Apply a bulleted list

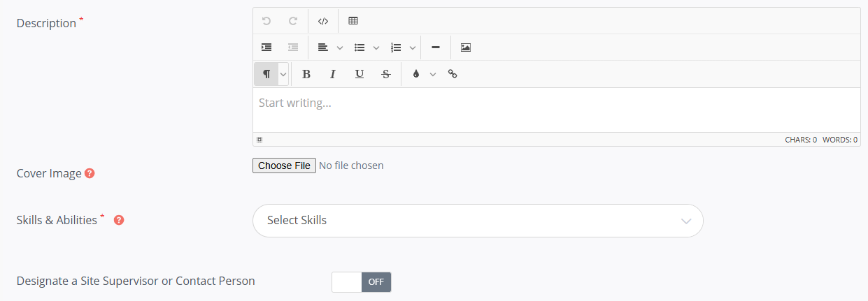[x=360, y=47]
